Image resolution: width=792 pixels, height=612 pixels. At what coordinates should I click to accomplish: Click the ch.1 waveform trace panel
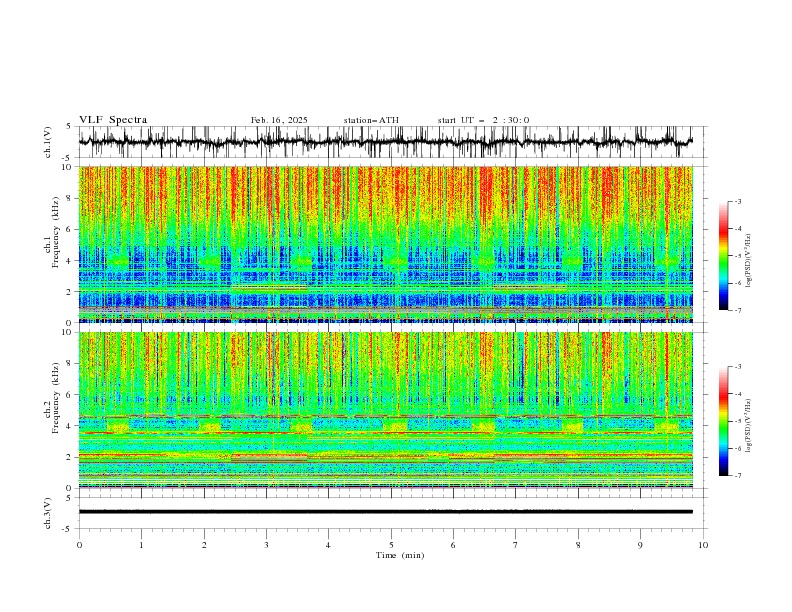coord(391,142)
